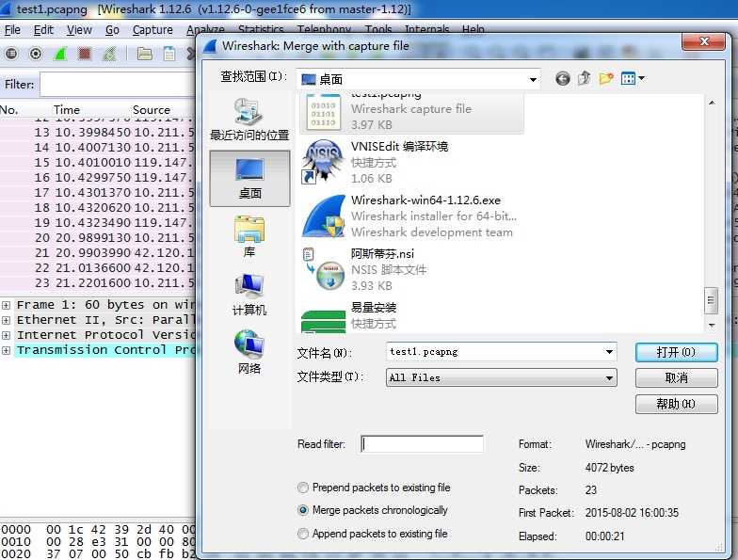
Task: Select 计算机 in places sidebar
Action: pos(249,296)
